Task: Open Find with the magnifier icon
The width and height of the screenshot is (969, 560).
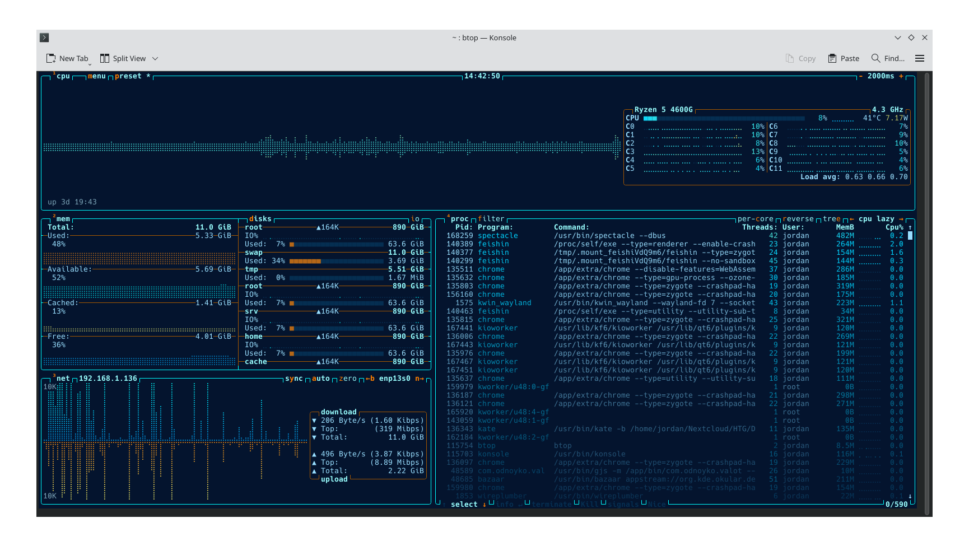Action: (876, 58)
